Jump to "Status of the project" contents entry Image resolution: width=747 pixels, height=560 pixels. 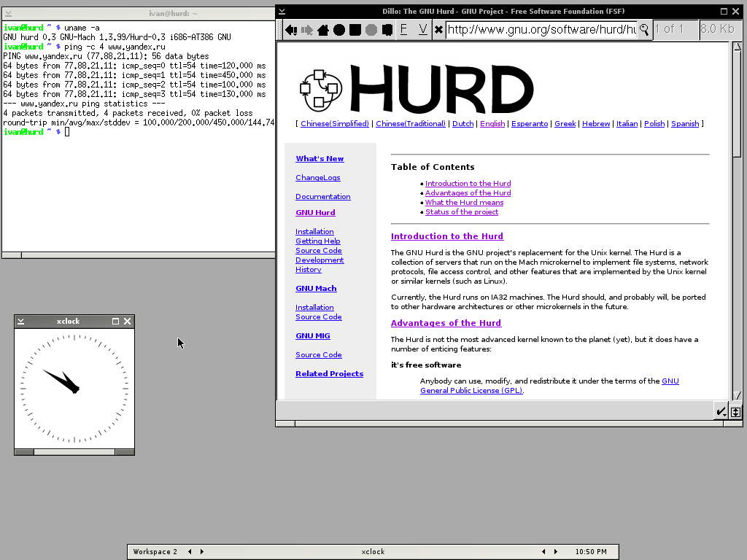(462, 212)
